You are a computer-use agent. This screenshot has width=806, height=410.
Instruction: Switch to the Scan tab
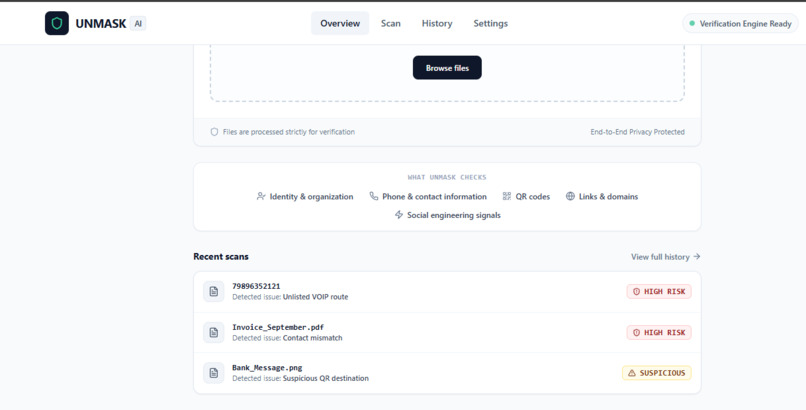point(391,23)
